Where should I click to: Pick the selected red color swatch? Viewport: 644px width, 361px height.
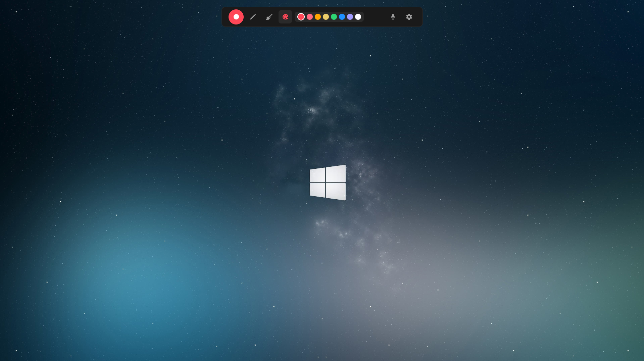[301, 17]
